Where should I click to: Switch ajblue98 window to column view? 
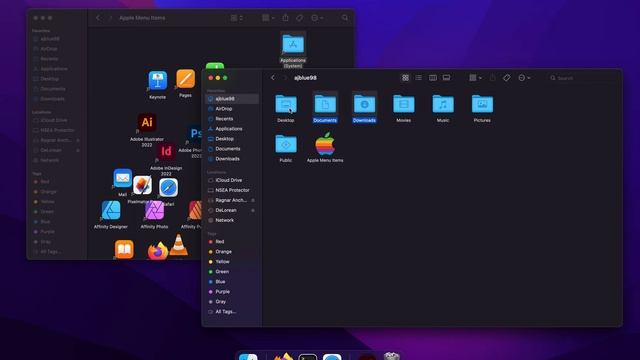click(433, 78)
